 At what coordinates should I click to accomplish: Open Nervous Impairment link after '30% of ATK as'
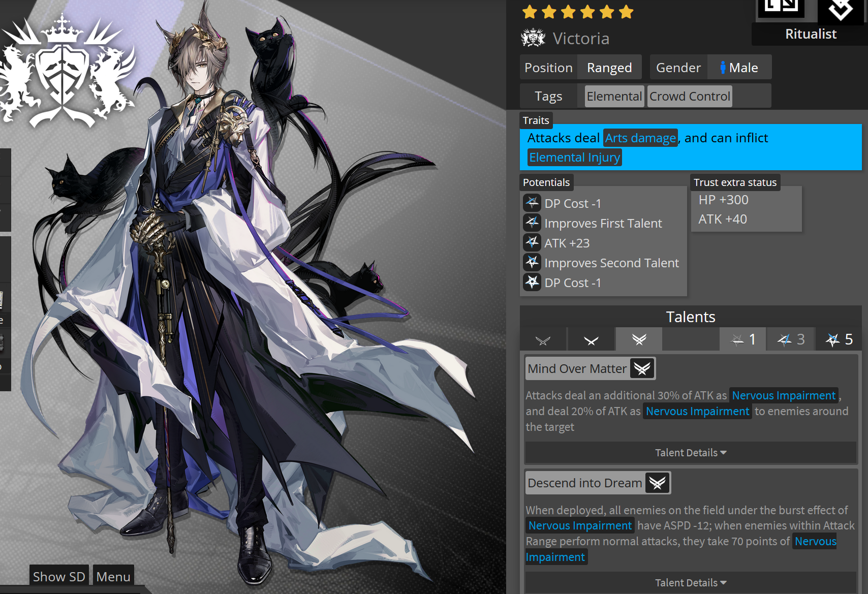click(784, 395)
